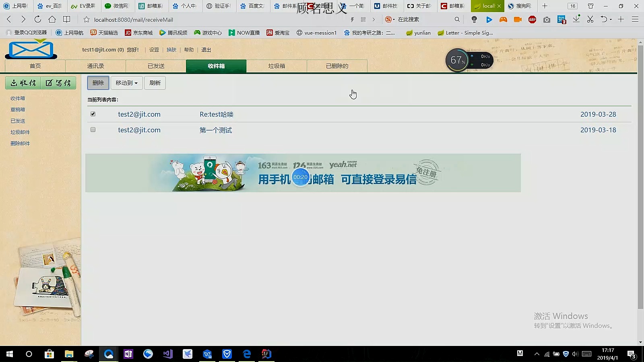This screenshot has width=644, height=362.
Task: Check the checkbox for 第一个测试 email
Action: [93, 130]
